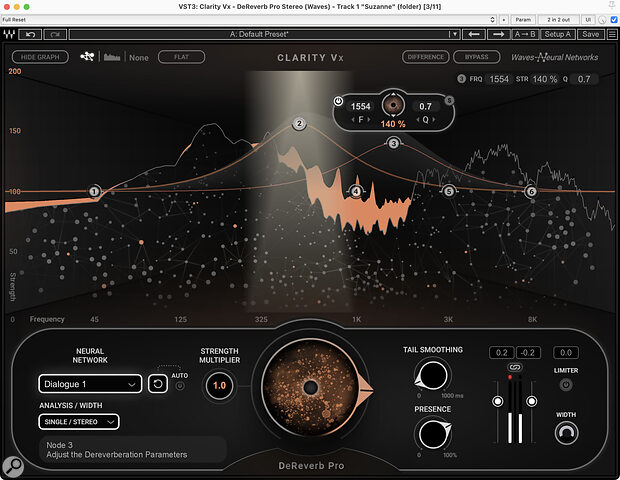Select the spectrum analyzer view icon
The width and height of the screenshot is (620, 480).
[112, 57]
